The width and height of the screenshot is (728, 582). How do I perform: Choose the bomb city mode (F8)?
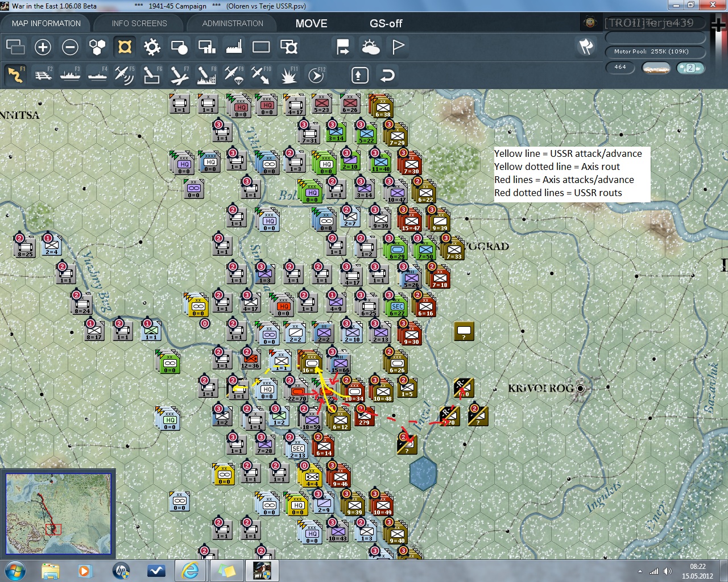pyautogui.click(x=206, y=75)
